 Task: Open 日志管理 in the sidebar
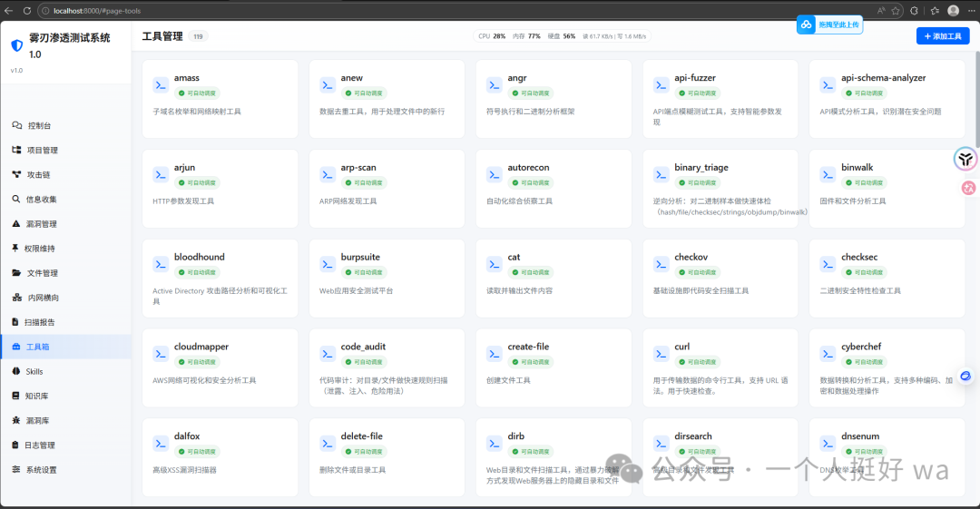point(65,445)
